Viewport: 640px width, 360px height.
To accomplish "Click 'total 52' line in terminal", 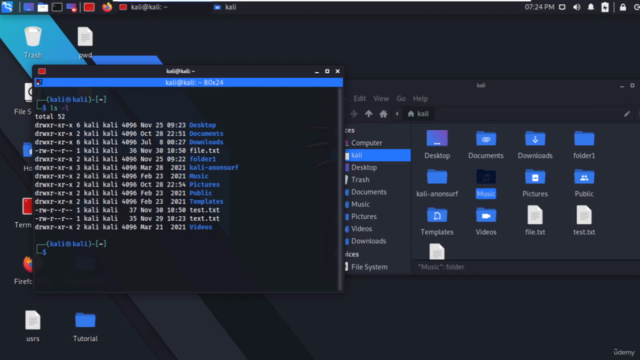I will pos(50,116).
